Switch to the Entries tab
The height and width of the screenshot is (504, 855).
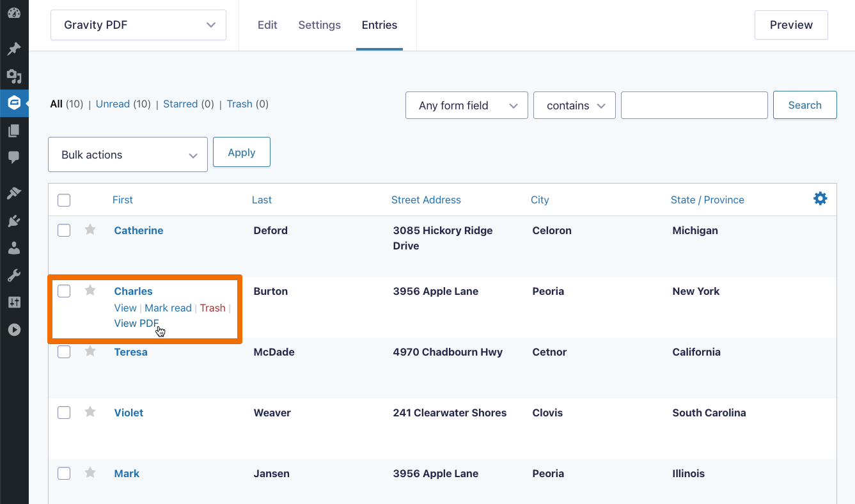pos(379,25)
